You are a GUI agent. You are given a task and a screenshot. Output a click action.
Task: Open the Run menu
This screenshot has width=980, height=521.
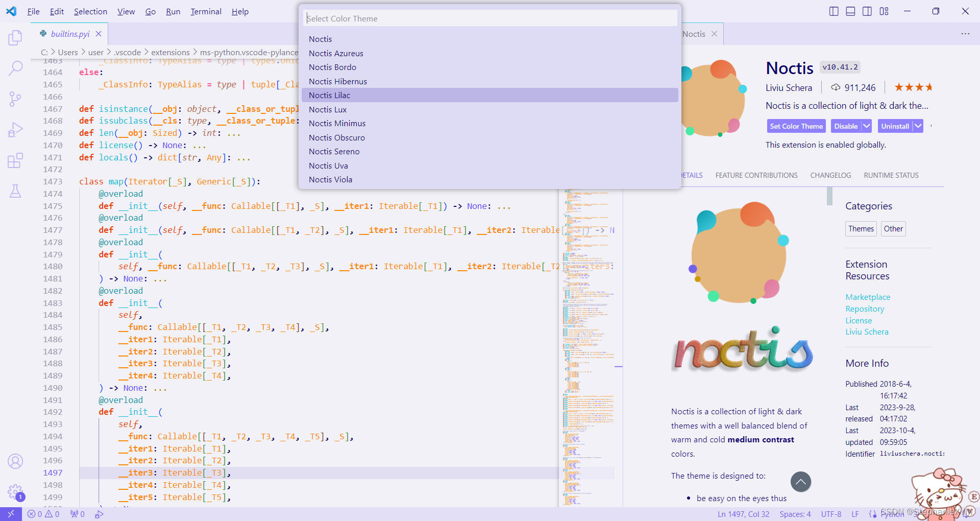(173, 11)
